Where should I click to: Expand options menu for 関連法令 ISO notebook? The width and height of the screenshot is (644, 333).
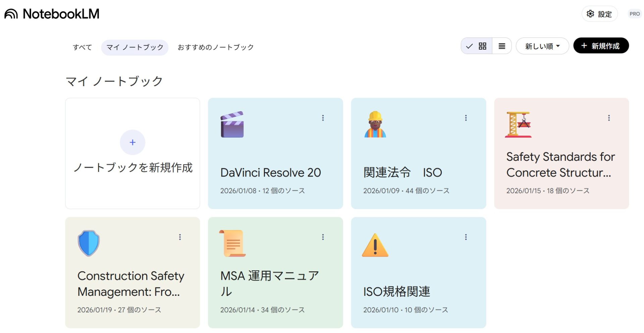(466, 118)
